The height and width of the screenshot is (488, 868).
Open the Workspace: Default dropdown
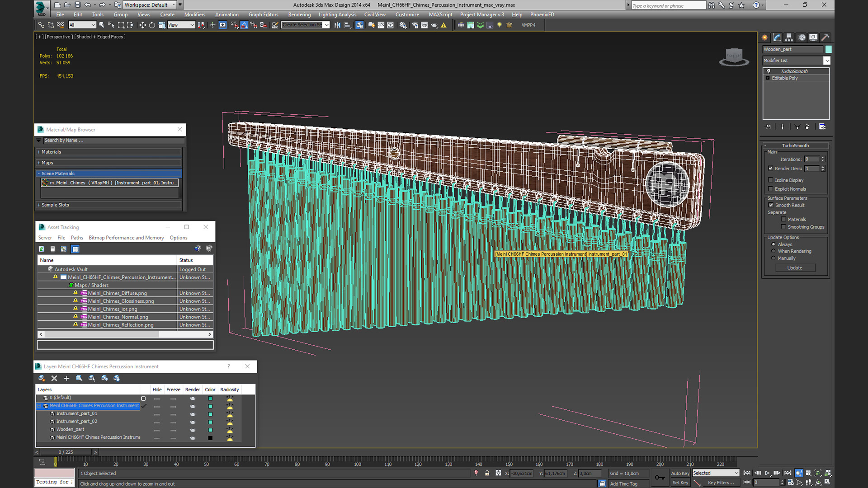click(150, 5)
